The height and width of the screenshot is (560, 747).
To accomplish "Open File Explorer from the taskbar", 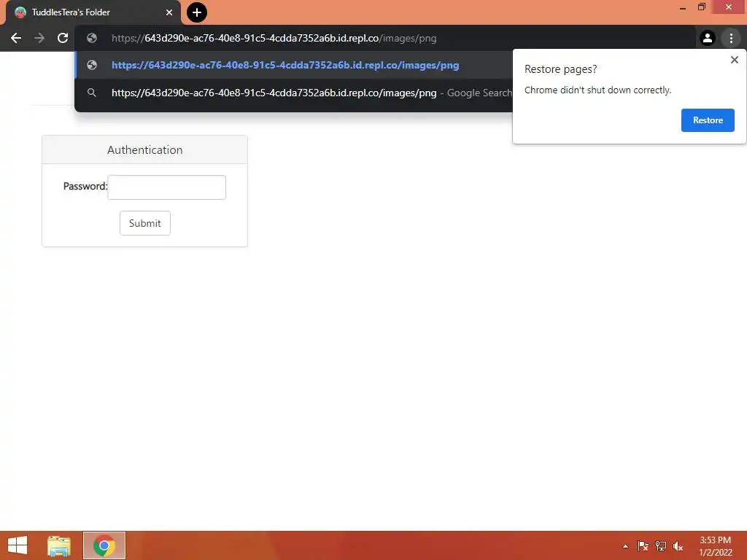I will click(x=59, y=545).
